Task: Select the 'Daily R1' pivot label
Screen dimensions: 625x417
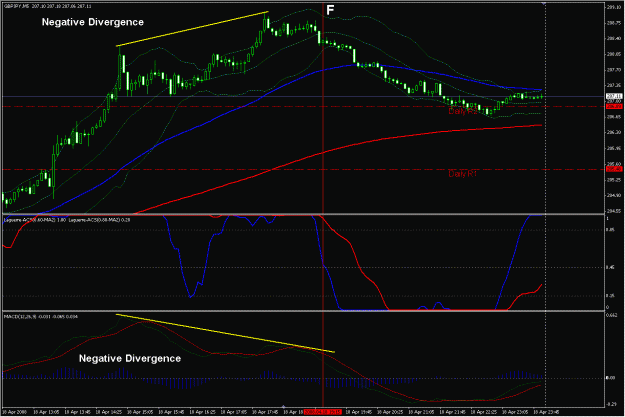Action: pos(462,174)
